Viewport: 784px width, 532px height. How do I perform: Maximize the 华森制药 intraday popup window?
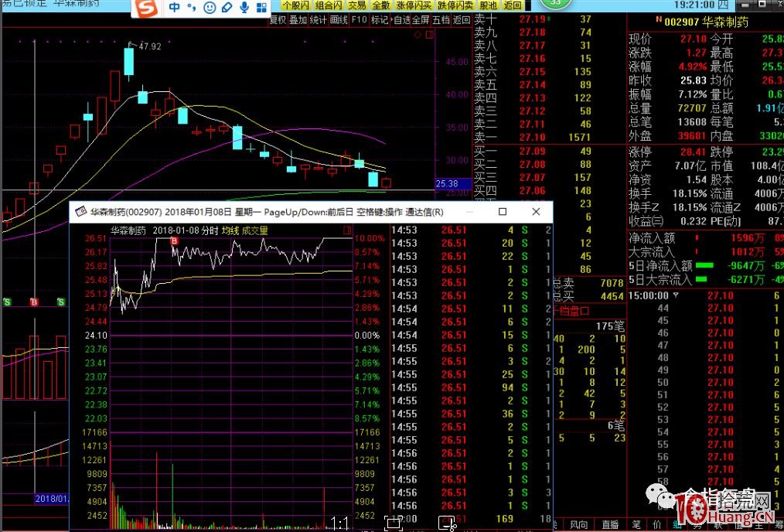point(503,212)
